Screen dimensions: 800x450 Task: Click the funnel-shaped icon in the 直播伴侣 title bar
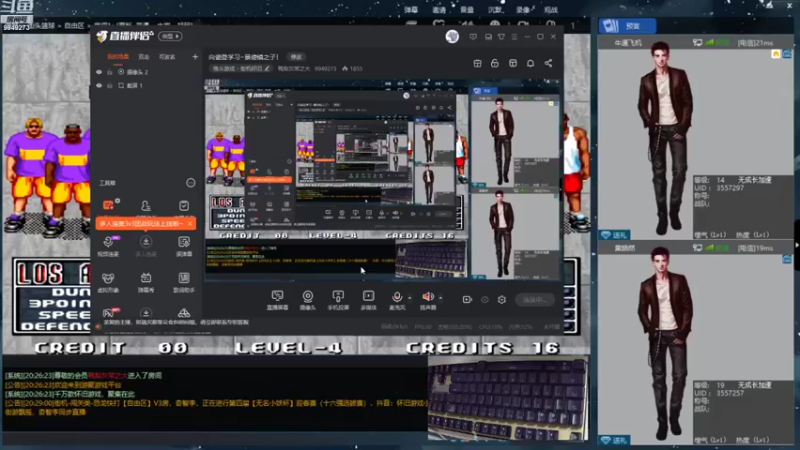click(x=502, y=37)
